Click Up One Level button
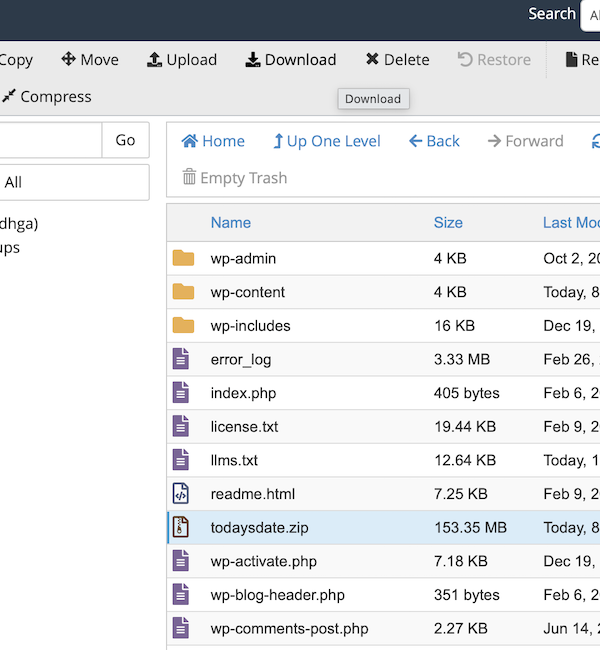Viewport: 600px width, 650px height. (x=326, y=141)
